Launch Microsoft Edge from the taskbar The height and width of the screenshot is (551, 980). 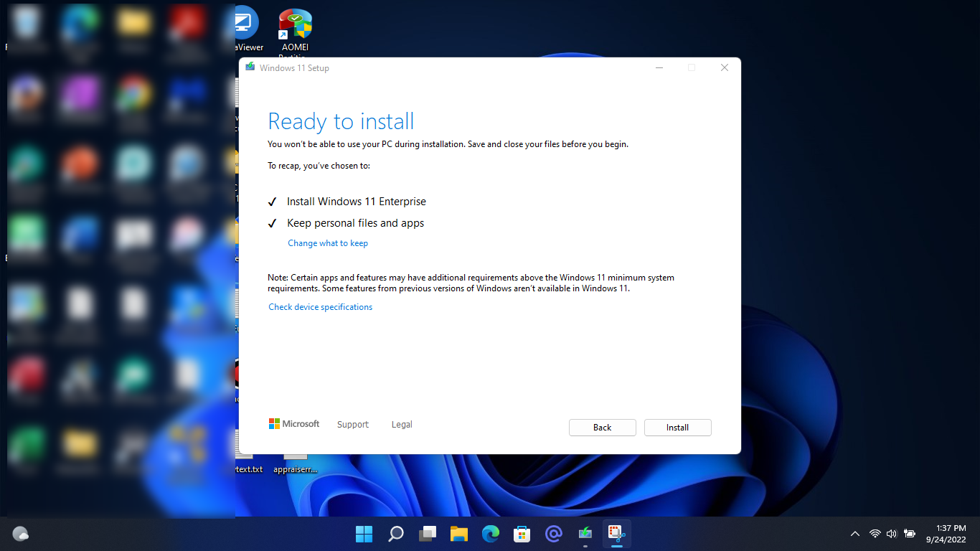pyautogui.click(x=491, y=534)
